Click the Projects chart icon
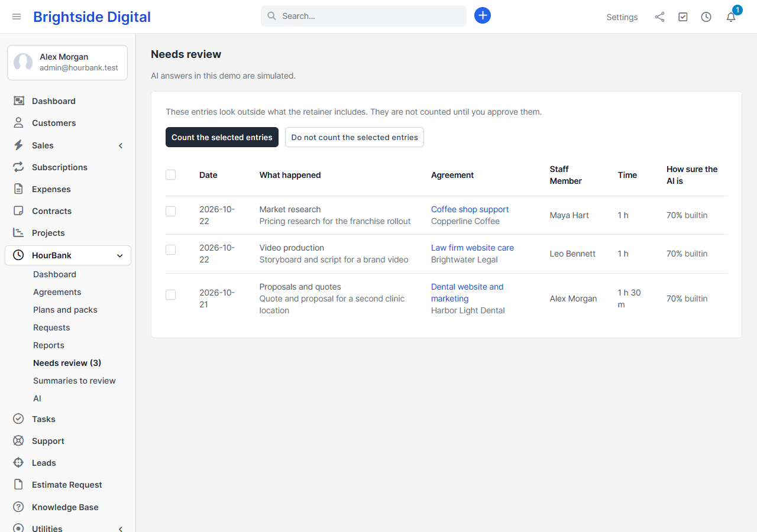 [18, 233]
